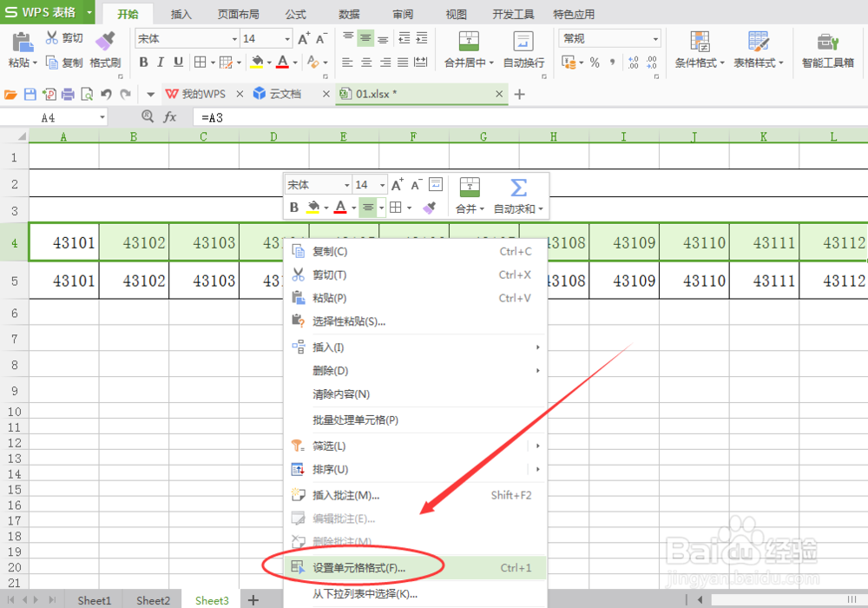
Task: Click the Save icon in quick access toolbar
Action: 30,93
